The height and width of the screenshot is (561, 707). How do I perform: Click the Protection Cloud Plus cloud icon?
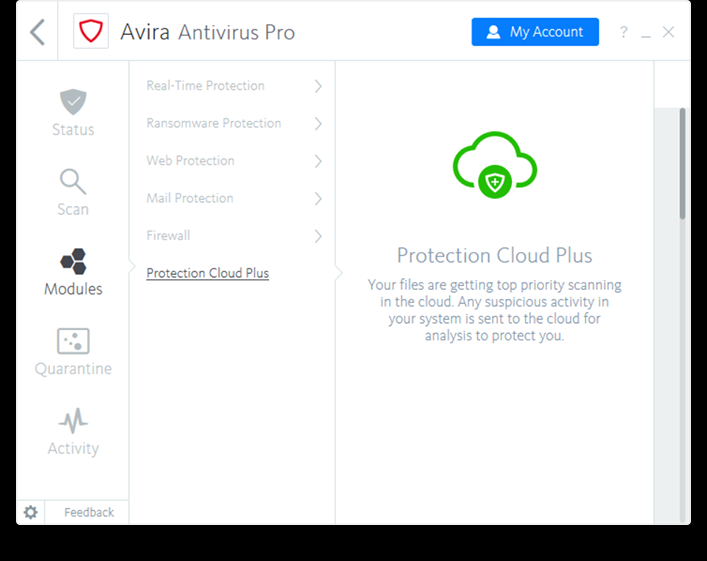[x=495, y=165]
